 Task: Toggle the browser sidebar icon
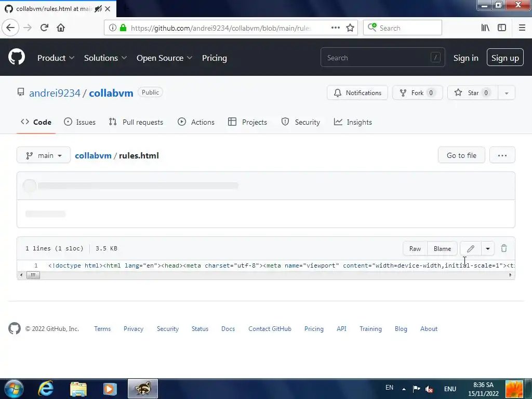pyautogui.click(x=502, y=28)
